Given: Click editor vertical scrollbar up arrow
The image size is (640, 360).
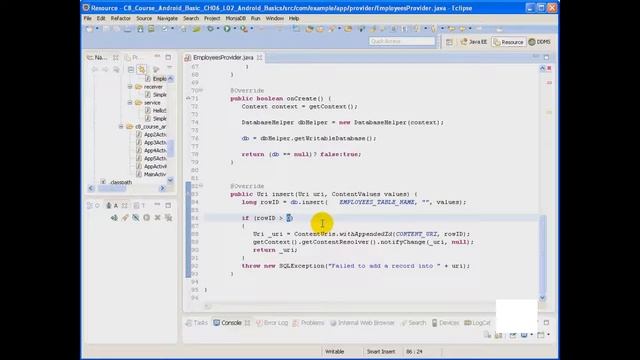Looking at the screenshot, I should click(x=542, y=68).
